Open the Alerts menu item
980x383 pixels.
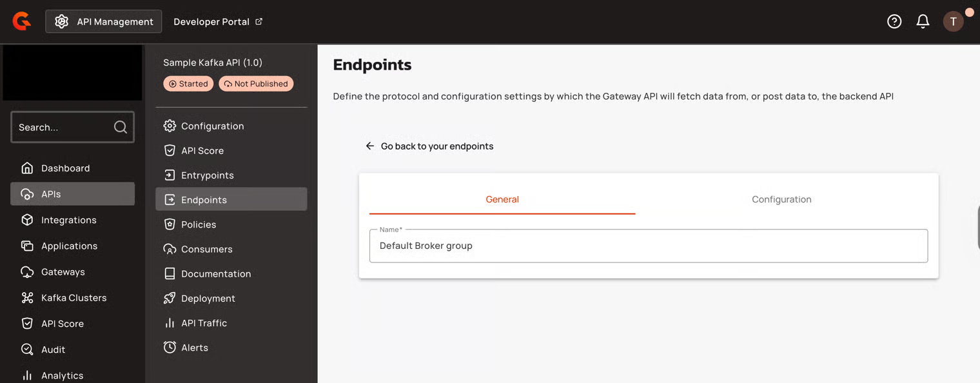[x=194, y=348]
